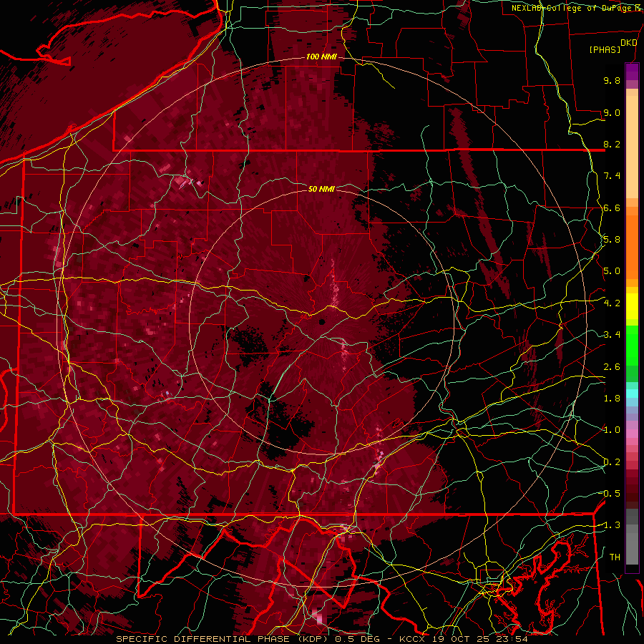Click the 6.6 legend value

[612, 208]
